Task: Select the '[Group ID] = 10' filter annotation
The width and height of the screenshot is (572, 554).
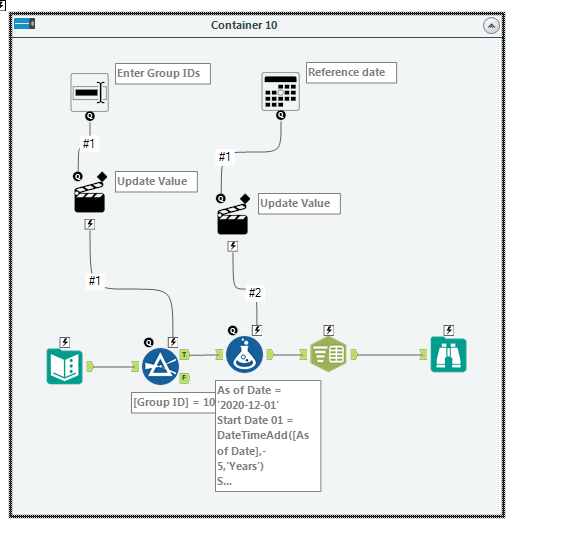Action: (173, 403)
